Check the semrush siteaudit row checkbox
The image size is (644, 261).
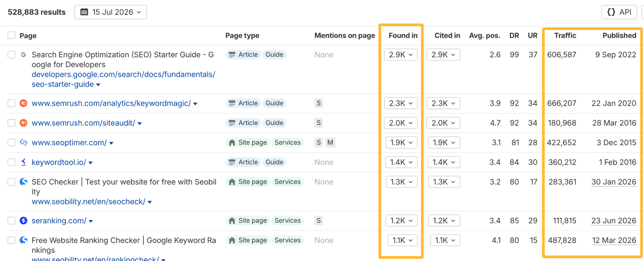point(12,123)
